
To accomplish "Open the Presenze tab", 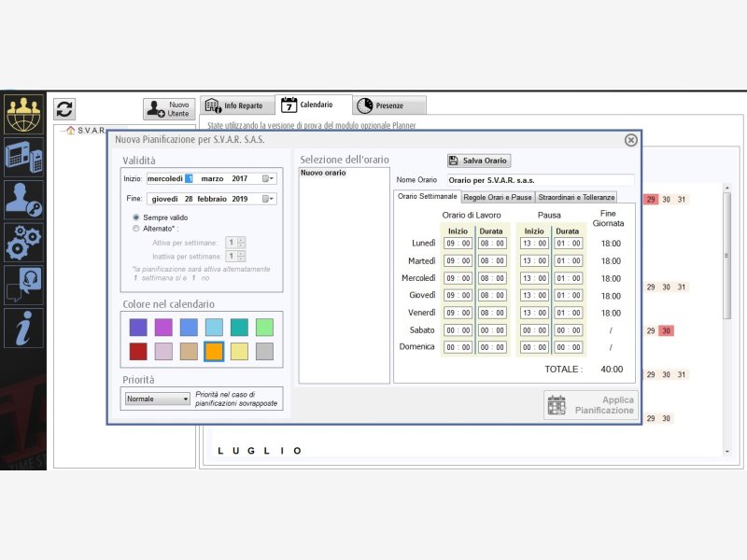I will coord(390,106).
